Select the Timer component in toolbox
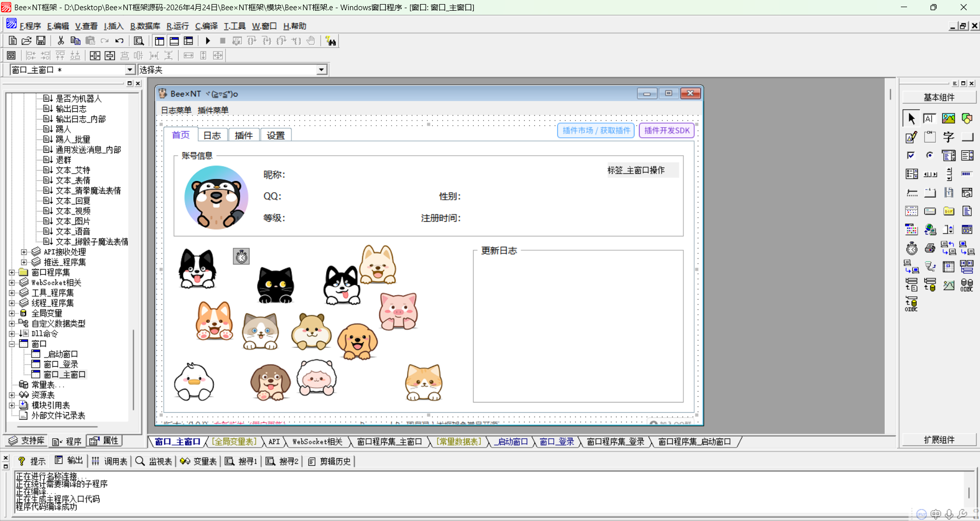This screenshot has width=980, height=521. coord(912,249)
